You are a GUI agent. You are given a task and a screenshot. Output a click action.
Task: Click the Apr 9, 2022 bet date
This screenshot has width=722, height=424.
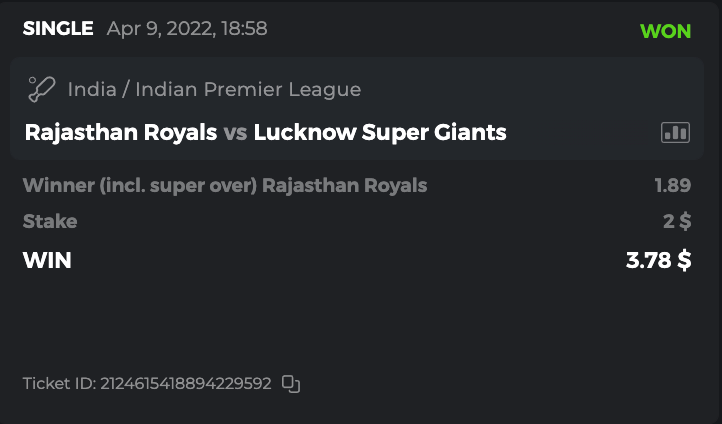tap(158, 29)
